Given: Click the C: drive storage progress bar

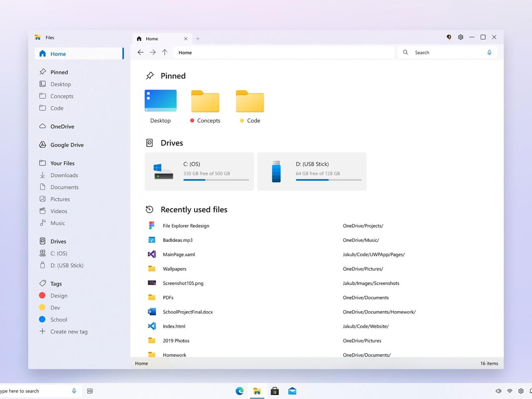Looking at the screenshot, I should pyautogui.click(x=216, y=180).
